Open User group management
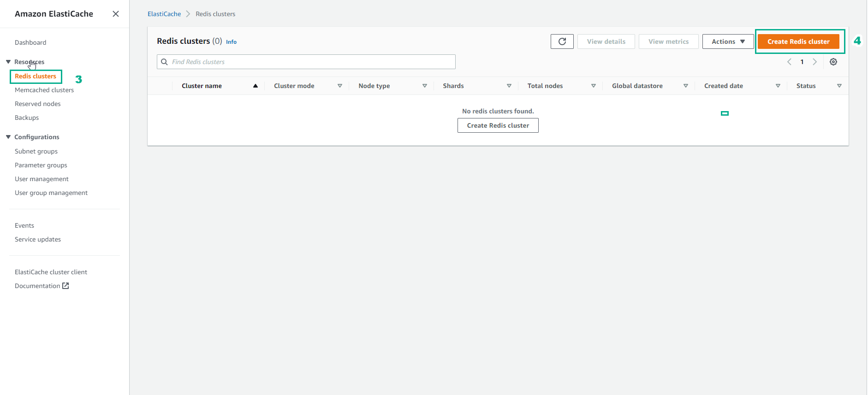This screenshot has height=395, width=868. point(51,193)
